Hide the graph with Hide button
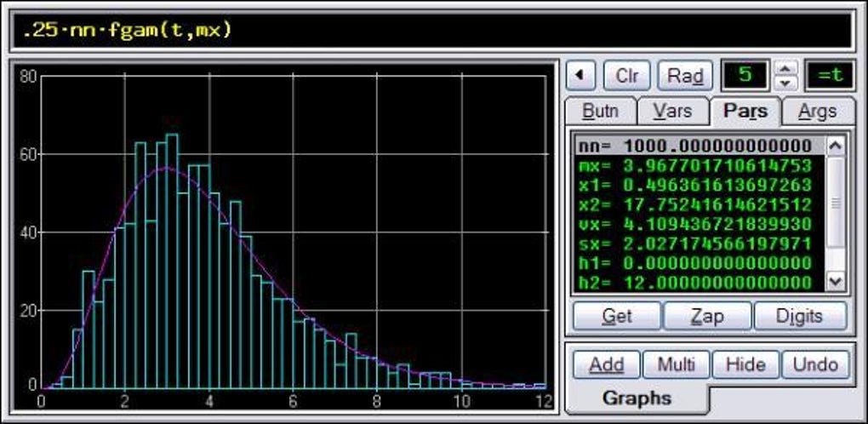Image resolution: width=868 pixels, height=424 pixels. pyautogui.click(x=745, y=364)
